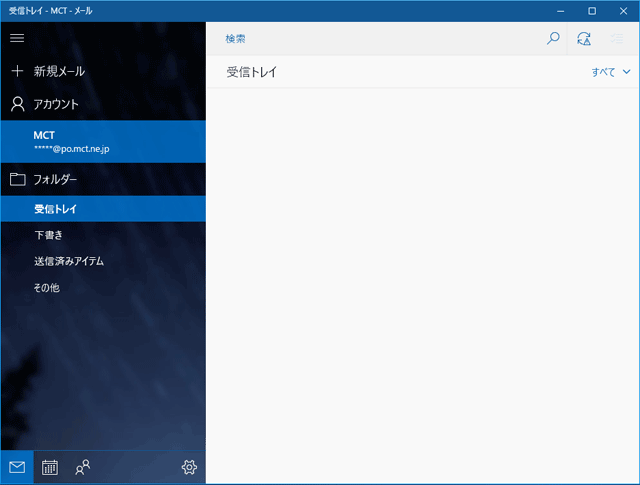Open the People contacts icon

tap(83, 467)
